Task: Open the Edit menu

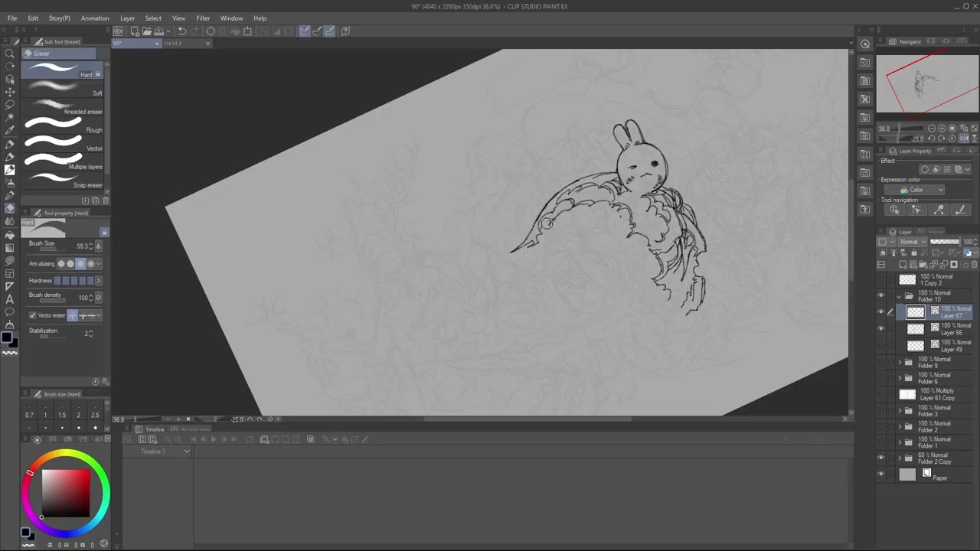Action: (x=33, y=18)
